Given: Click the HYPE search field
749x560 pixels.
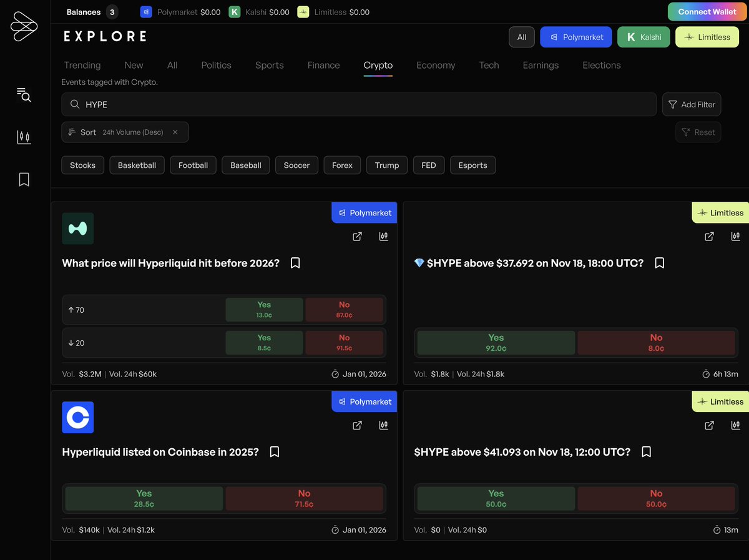Looking at the screenshot, I should (x=359, y=104).
